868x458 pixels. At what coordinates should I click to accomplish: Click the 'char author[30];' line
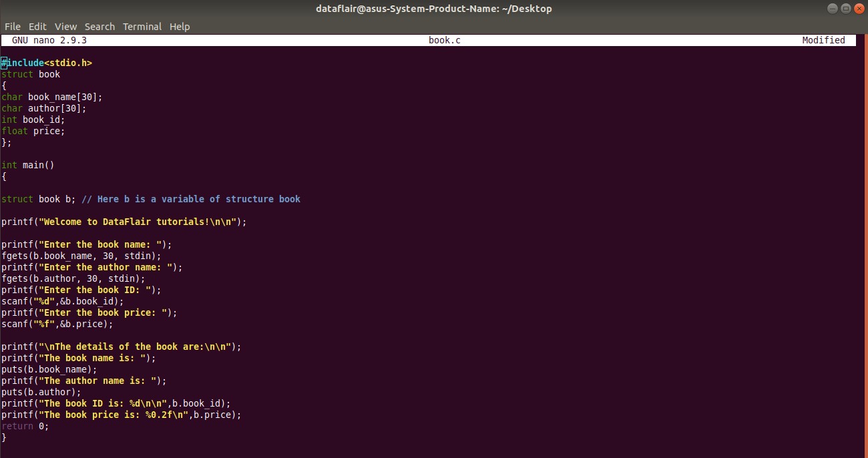(x=44, y=108)
